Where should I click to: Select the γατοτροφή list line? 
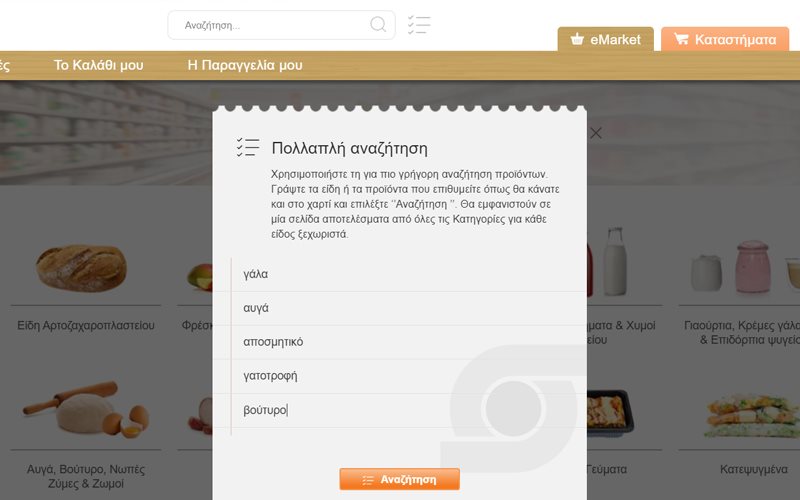tap(409, 376)
